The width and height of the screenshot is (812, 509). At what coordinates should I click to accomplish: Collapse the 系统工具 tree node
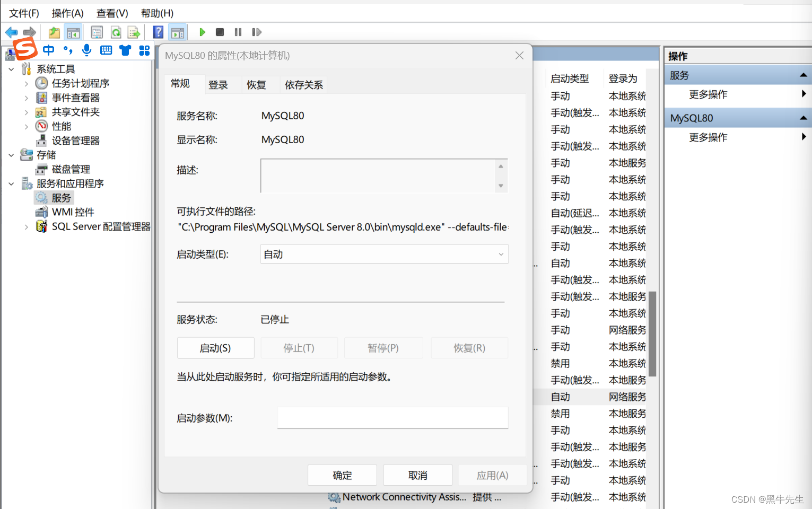[11, 69]
